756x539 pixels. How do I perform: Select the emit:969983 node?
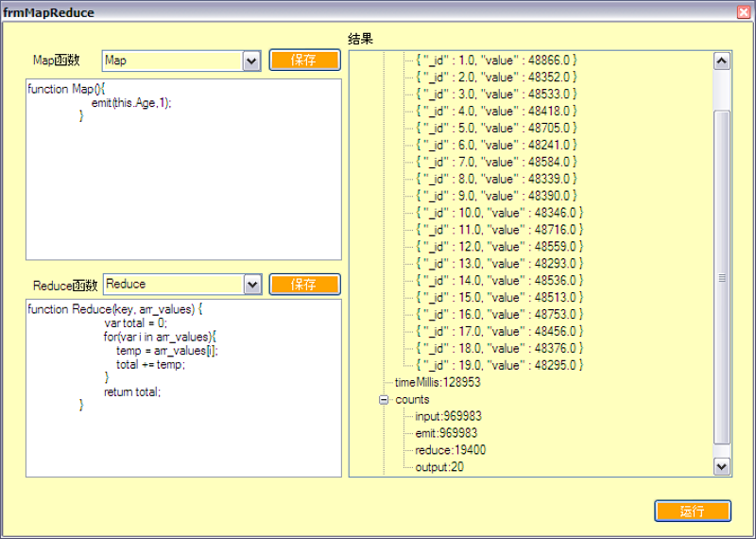point(446,433)
